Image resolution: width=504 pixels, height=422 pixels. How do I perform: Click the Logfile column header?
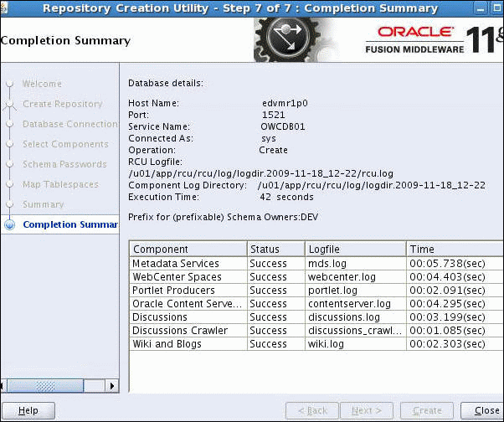click(356, 249)
